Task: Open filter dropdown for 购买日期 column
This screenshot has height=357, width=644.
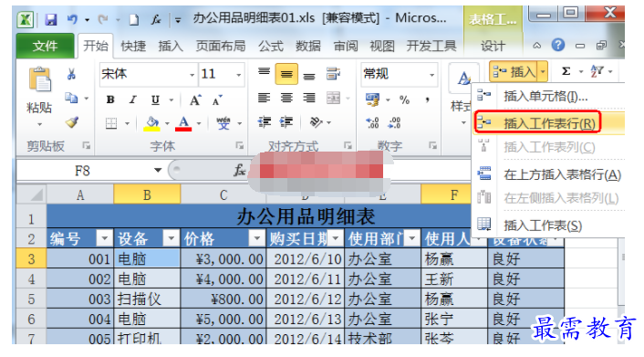Action: pos(336,238)
